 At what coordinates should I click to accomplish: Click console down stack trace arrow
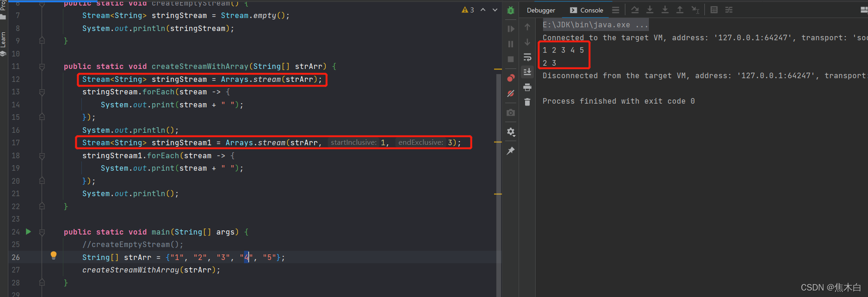pyautogui.click(x=527, y=42)
